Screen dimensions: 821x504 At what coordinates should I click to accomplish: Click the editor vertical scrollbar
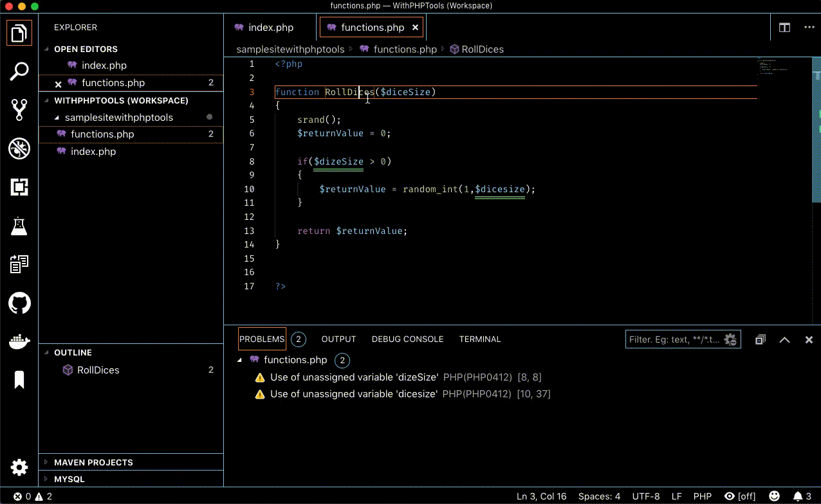(818, 129)
